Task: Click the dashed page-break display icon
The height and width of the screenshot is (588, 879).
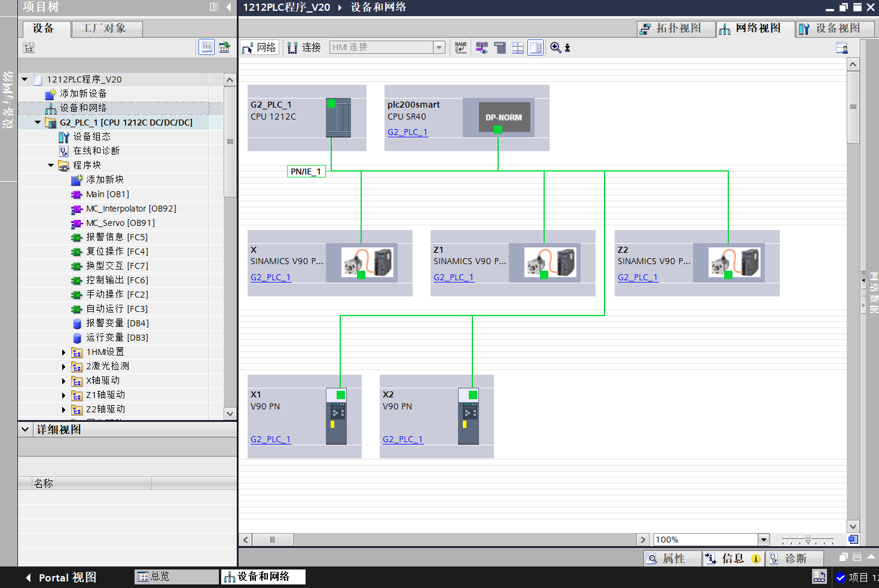Action: pos(518,47)
